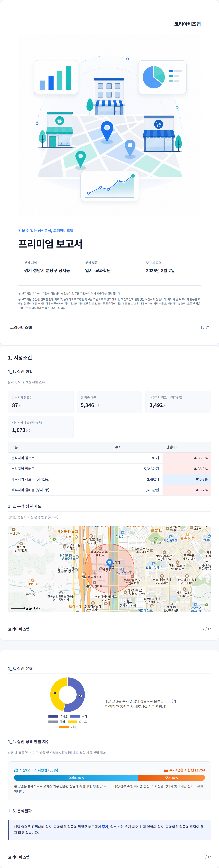Click the house icon beside 주거/생활 지향형
This screenshot has width=219, height=868.
tap(166, 770)
